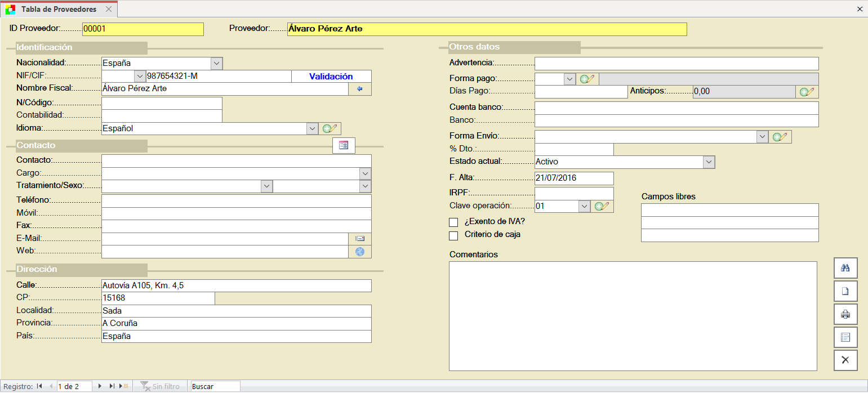Open the Estado actual dropdown
This screenshot has height=393, width=868.
coord(709,162)
